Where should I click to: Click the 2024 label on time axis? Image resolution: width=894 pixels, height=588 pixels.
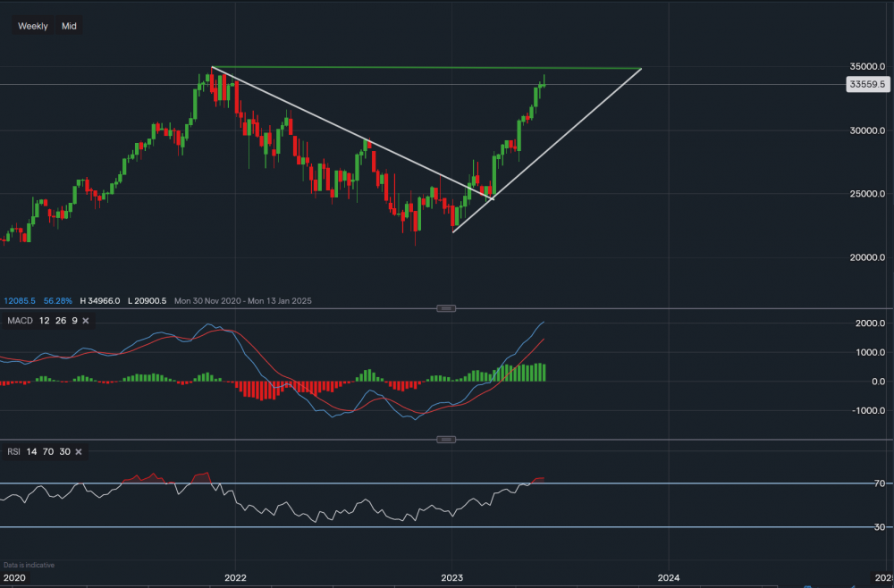pyautogui.click(x=669, y=577)
